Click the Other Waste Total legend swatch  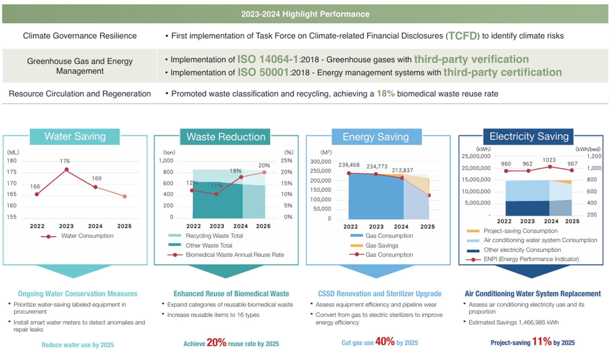(175, 245)
